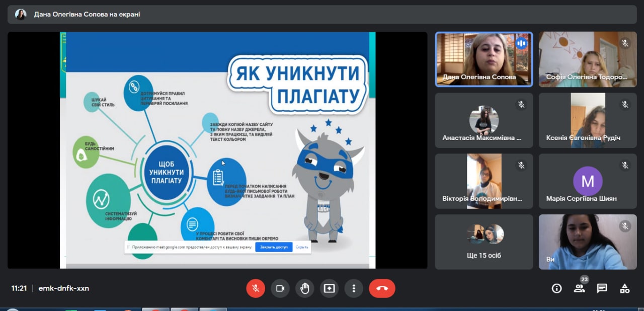The width and height of the screenshot is (644, 311).
Task: Select Марія Сергіївна Шиян avatar tile
Action: click(587, 181)
